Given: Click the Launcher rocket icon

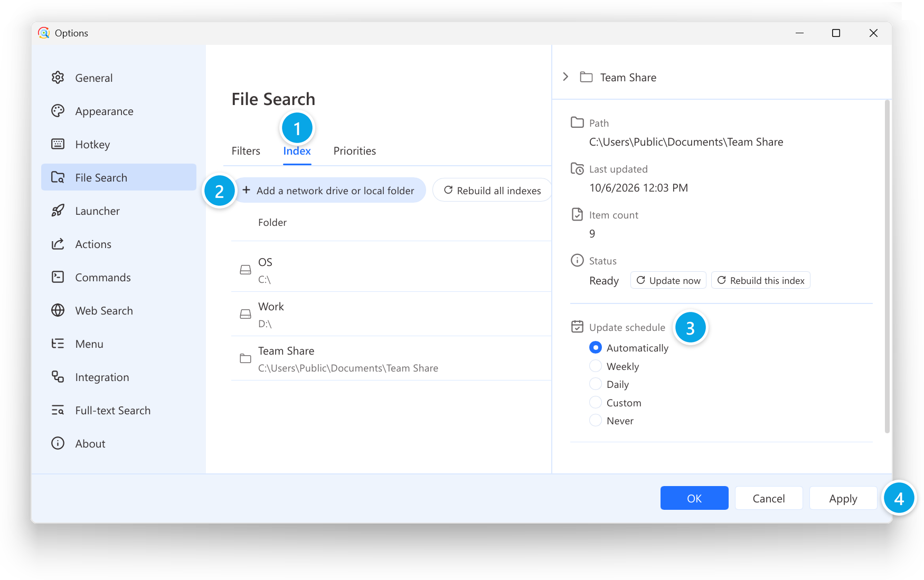Looking at the screenshot, I should (58, 211).
